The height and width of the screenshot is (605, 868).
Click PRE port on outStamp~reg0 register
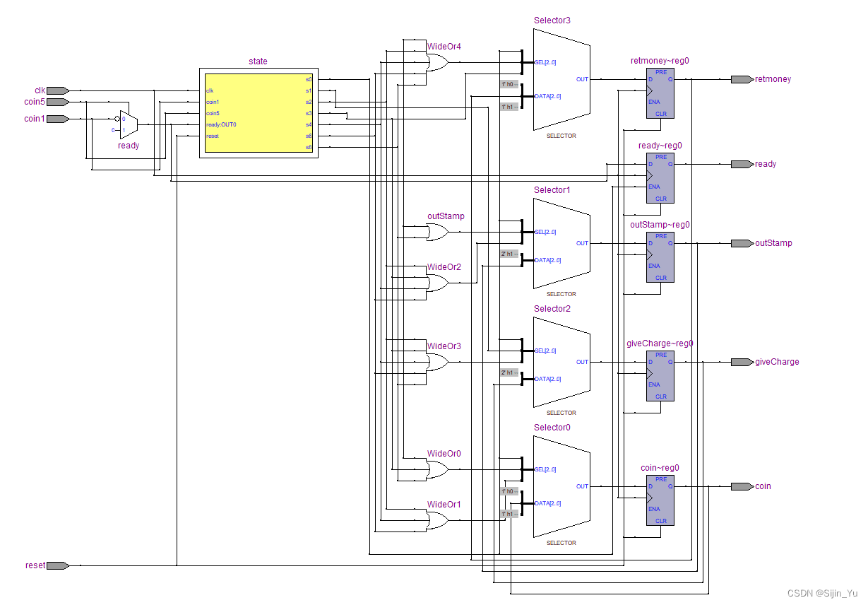pyautogui.click(x=661, y=236)
